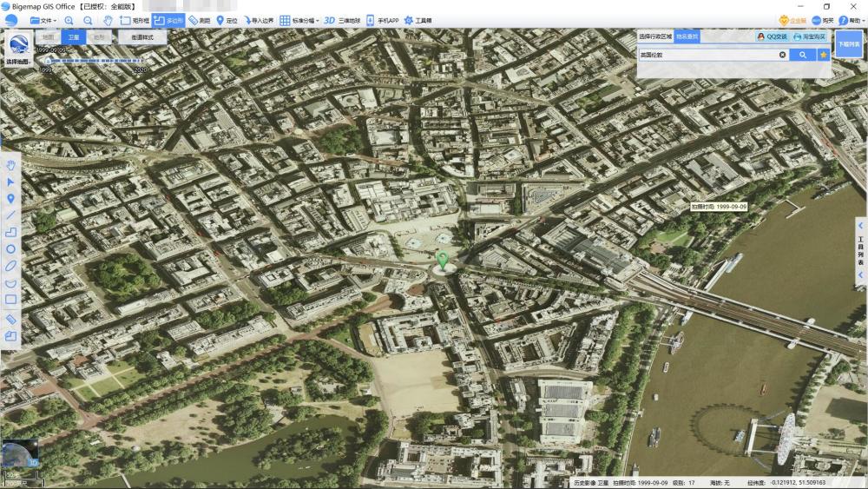Clear the search field with X icon
The width and height of the screenshot is (868, 489).
[x=782, y=55]
